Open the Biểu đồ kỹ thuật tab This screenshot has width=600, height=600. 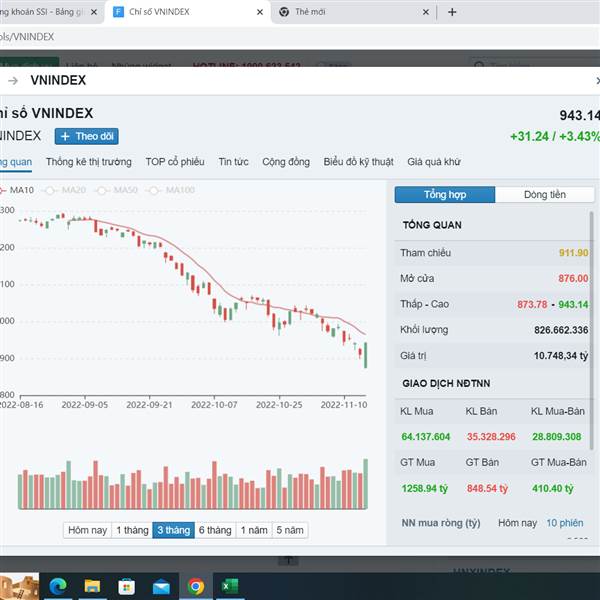coord(358,162)
